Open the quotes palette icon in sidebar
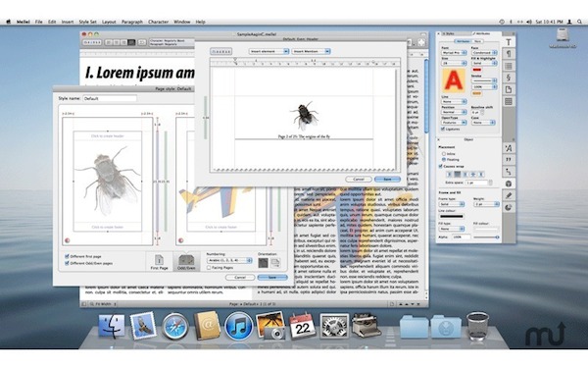 point(509,160)
